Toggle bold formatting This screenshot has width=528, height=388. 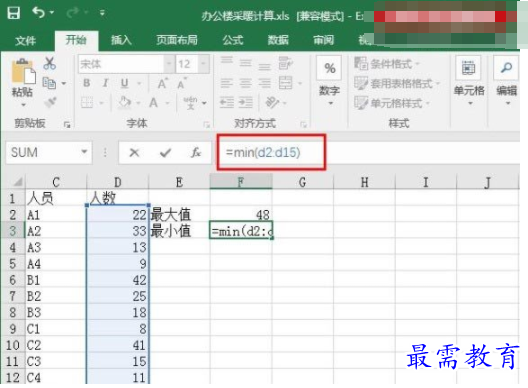87,83
